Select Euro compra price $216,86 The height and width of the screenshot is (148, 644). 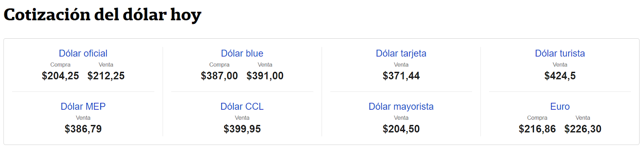click(537, 129)
